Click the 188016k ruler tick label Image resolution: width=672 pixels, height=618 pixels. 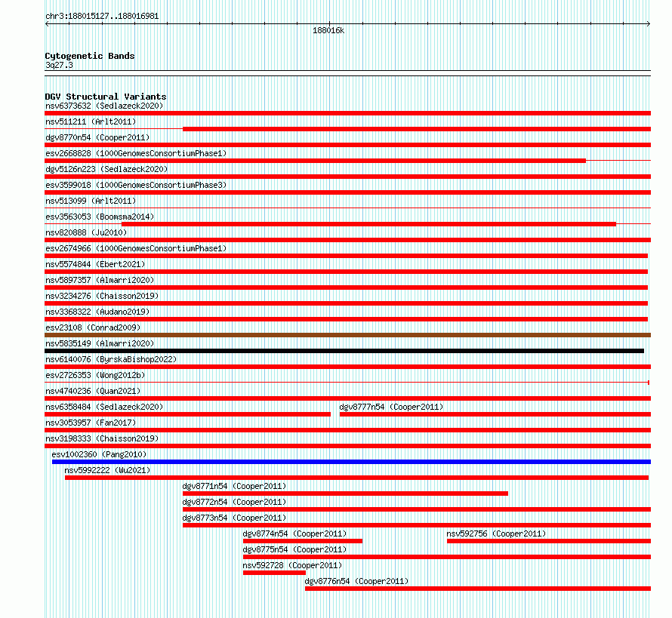pyautogui.click(x=328, y=30)
